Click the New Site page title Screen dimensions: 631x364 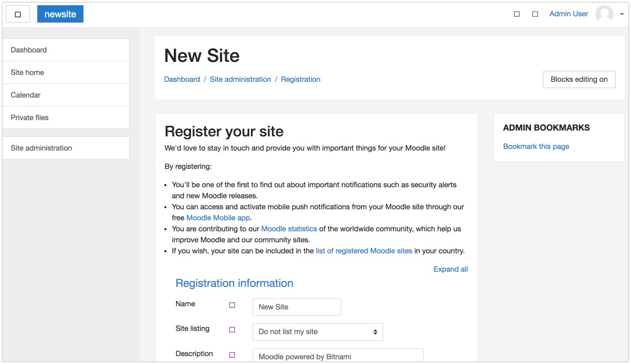(202, 56)
